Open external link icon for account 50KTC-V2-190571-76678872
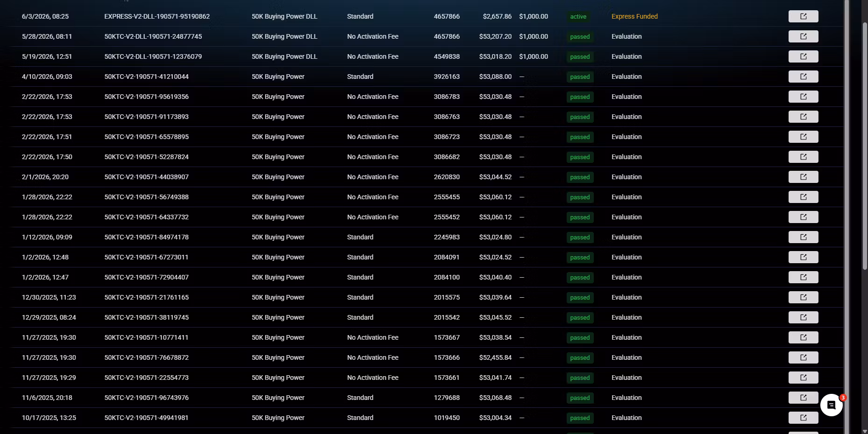The image size is (868, 434). coord(803,357)
